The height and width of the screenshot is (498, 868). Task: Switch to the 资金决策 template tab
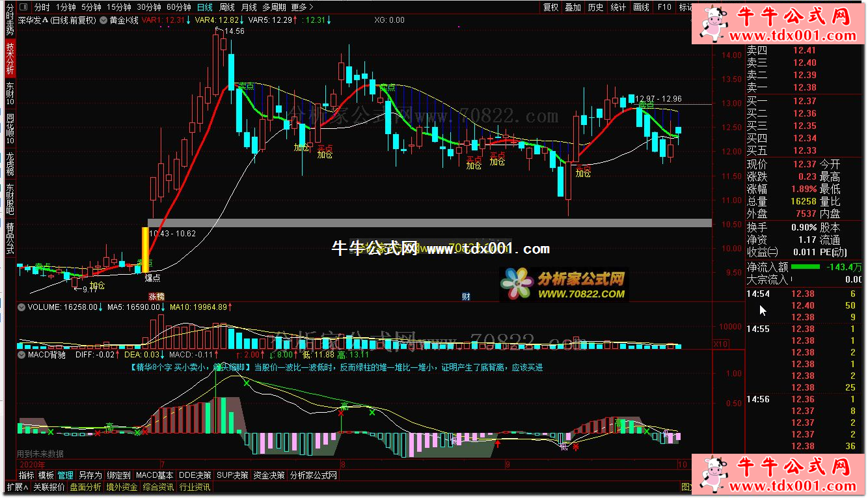(269, 475)
